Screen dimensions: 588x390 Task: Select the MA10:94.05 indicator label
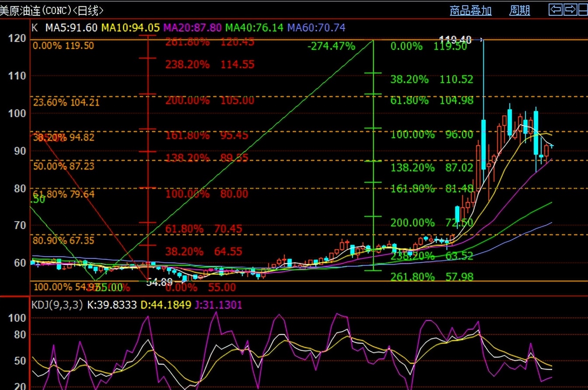pos(130,28)
